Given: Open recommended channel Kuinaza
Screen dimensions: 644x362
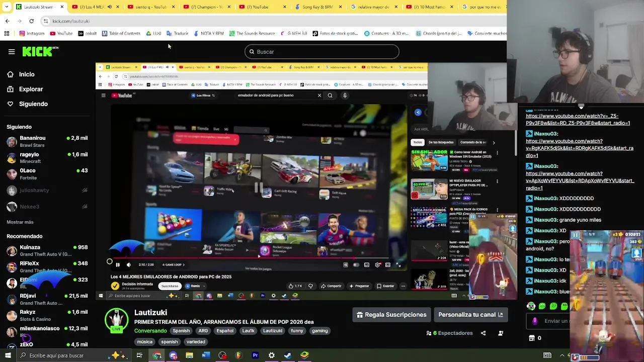Looking at the screenshot, I should (47, 250).
